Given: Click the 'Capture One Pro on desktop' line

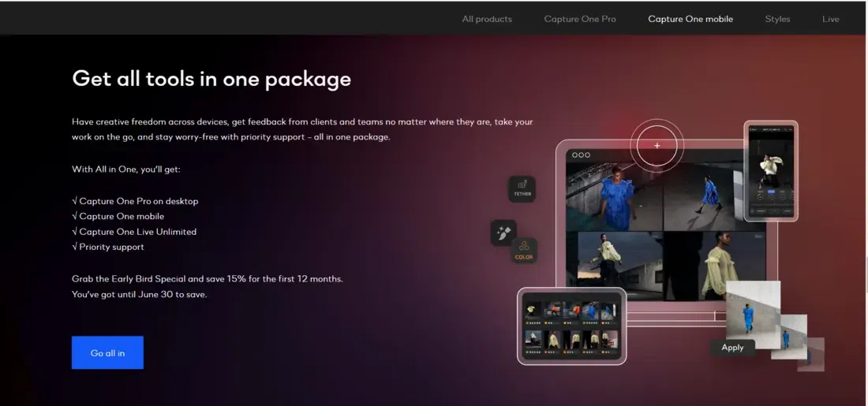Looking at the screenshot, I should [x=135, y=201].
